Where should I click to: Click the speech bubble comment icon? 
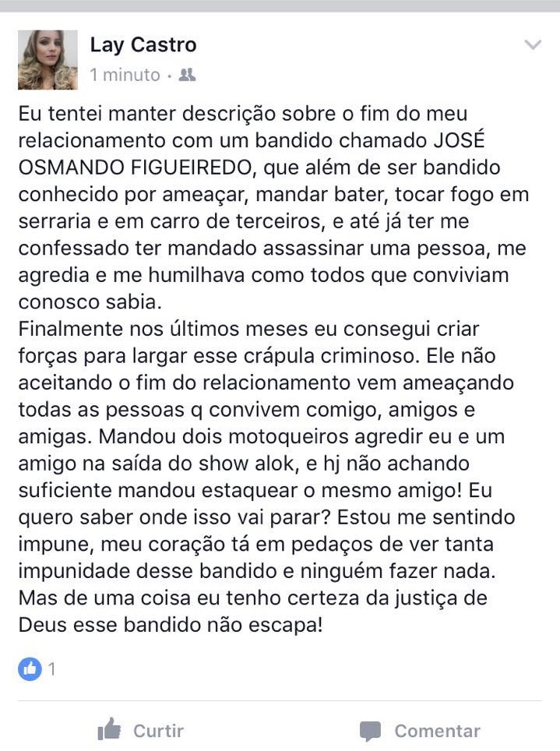370,732
